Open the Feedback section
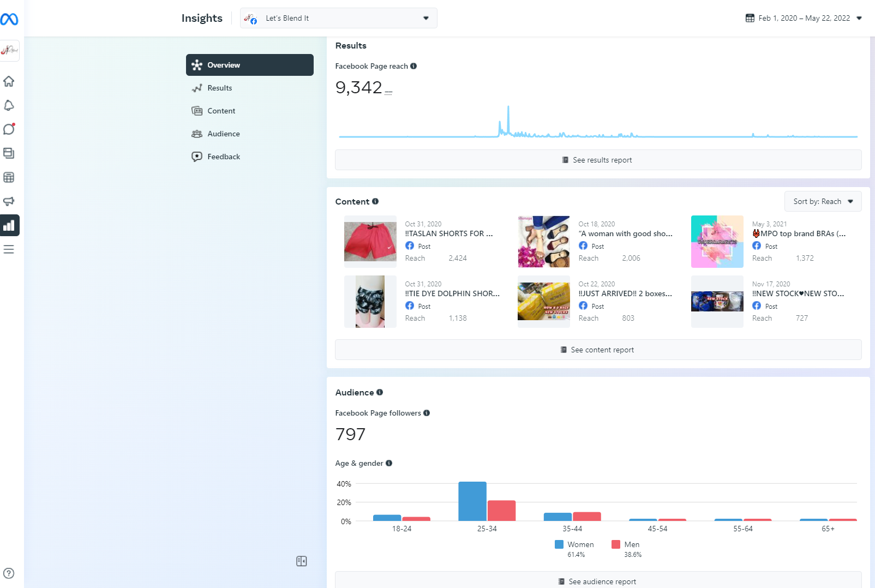This screenshot has height=588, width=875. 250,157
